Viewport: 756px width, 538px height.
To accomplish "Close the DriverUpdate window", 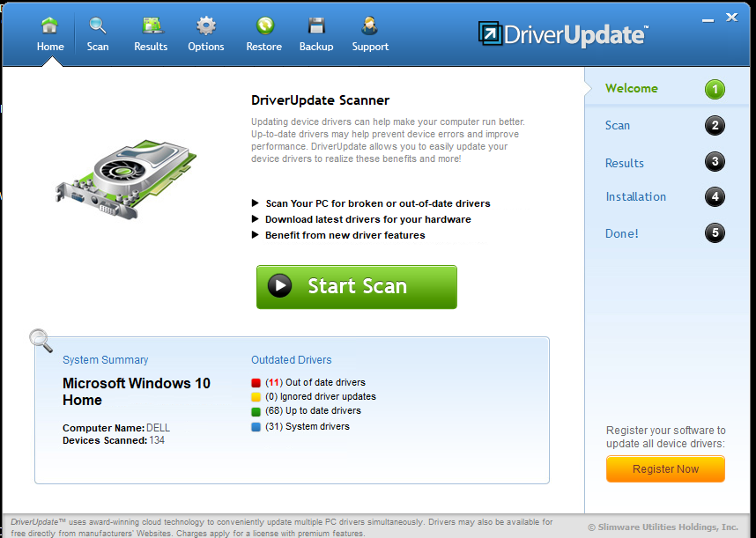I will pyautogui.click(x=732, y=18).
